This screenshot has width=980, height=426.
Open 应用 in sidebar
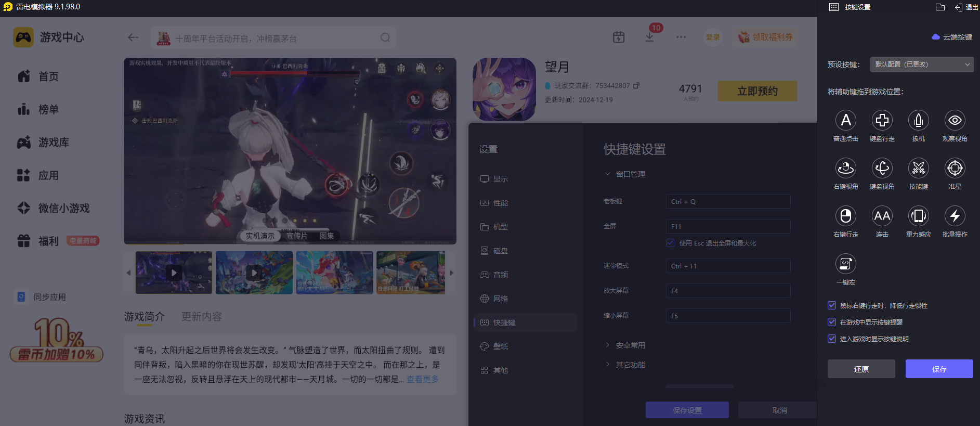pos(38,175)
